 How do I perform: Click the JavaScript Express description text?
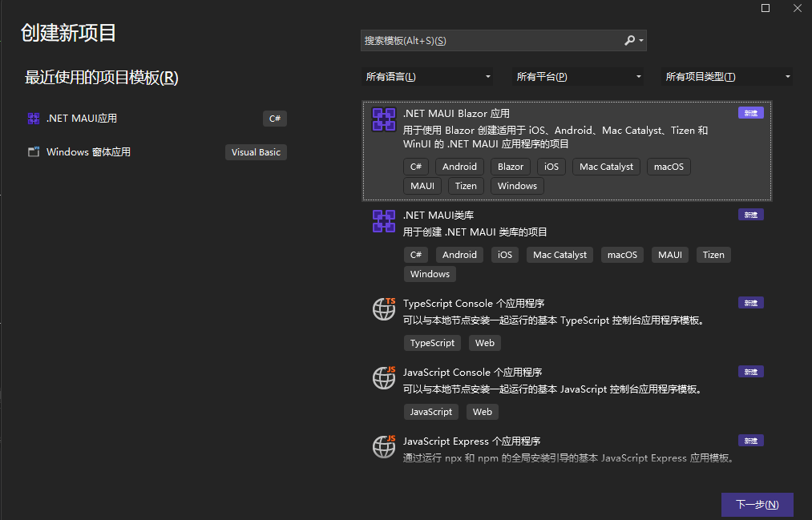tap(568, 458)
